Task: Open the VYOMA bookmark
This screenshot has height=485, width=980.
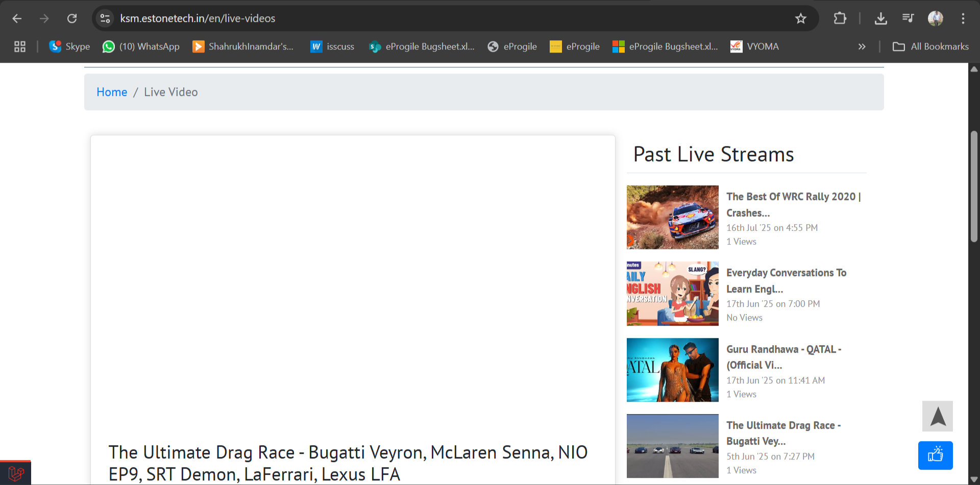Action: click(754, 46)
